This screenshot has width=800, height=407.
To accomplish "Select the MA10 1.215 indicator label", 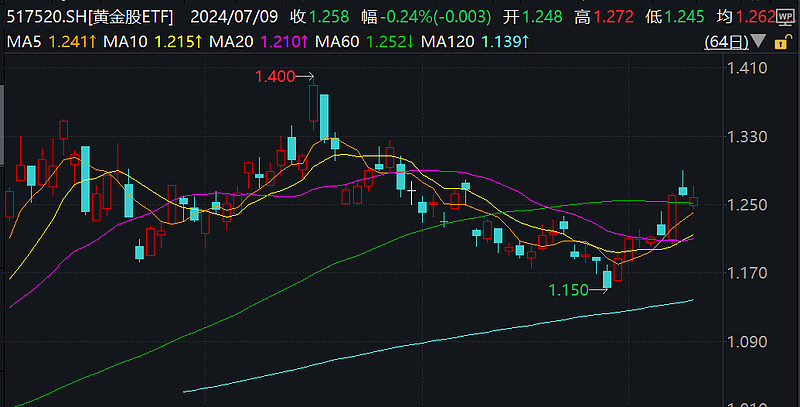I will (x=153, y=42).
